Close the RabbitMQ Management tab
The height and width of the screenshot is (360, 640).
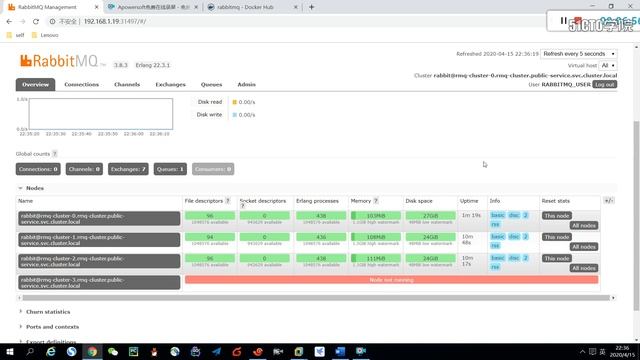point(96,7)
